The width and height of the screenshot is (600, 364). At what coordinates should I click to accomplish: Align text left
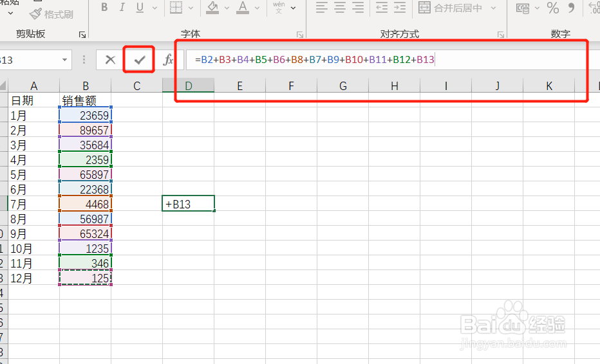(322, 7)
